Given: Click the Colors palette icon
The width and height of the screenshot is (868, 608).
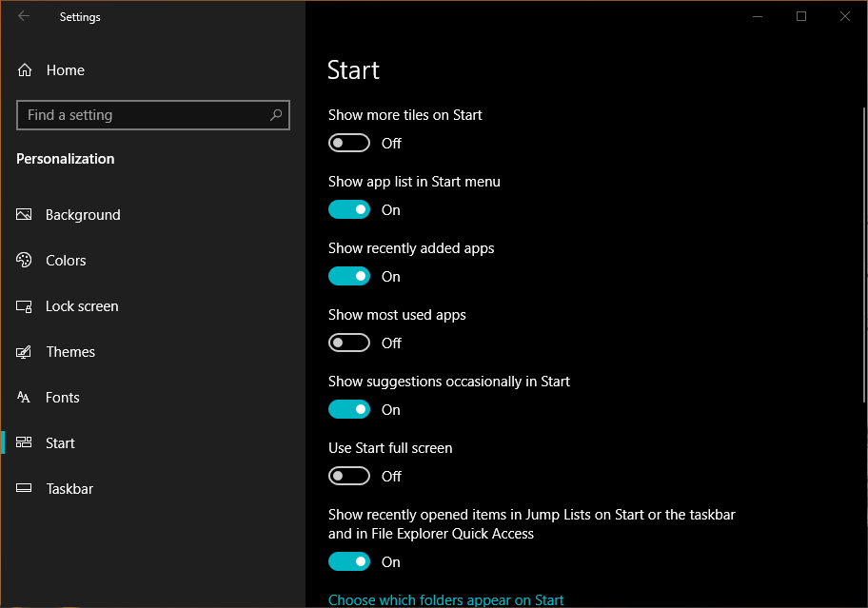Looking at the screenshot, I should pos(25,261).
